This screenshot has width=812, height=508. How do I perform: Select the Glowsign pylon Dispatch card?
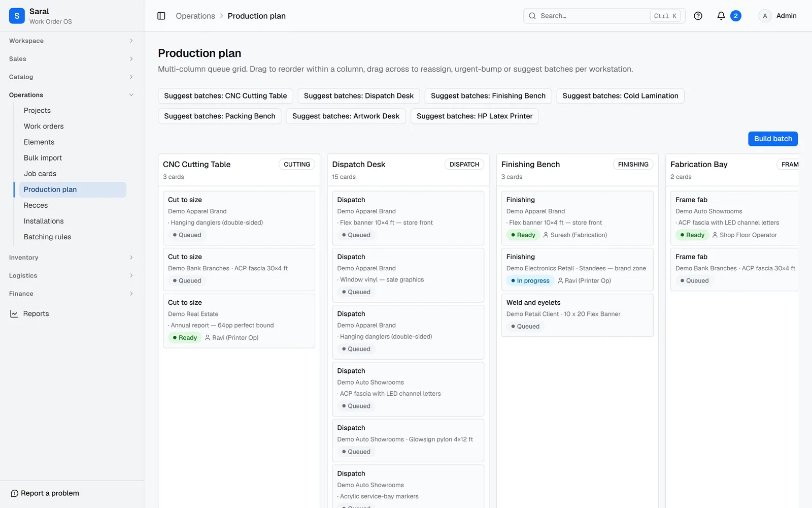click(408, 440)
